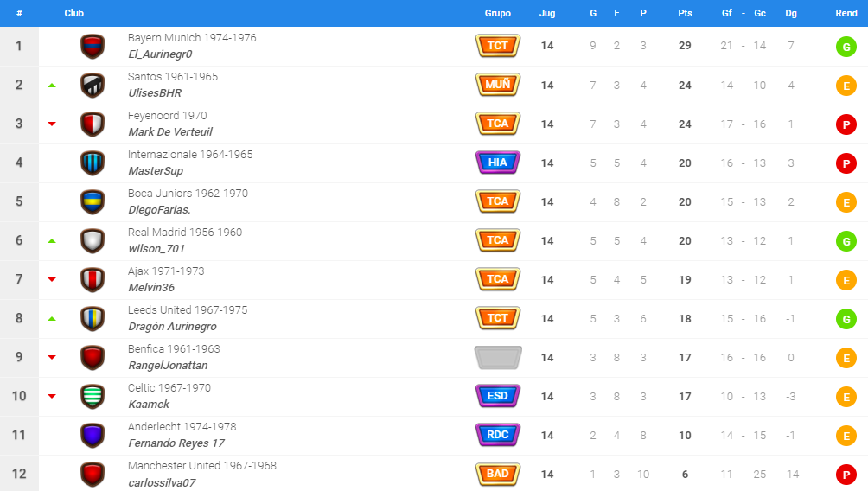Click the orange E form indicator for Ajax
The height and width of the screenshot is (491, 868).
click(x=846, y=280)
